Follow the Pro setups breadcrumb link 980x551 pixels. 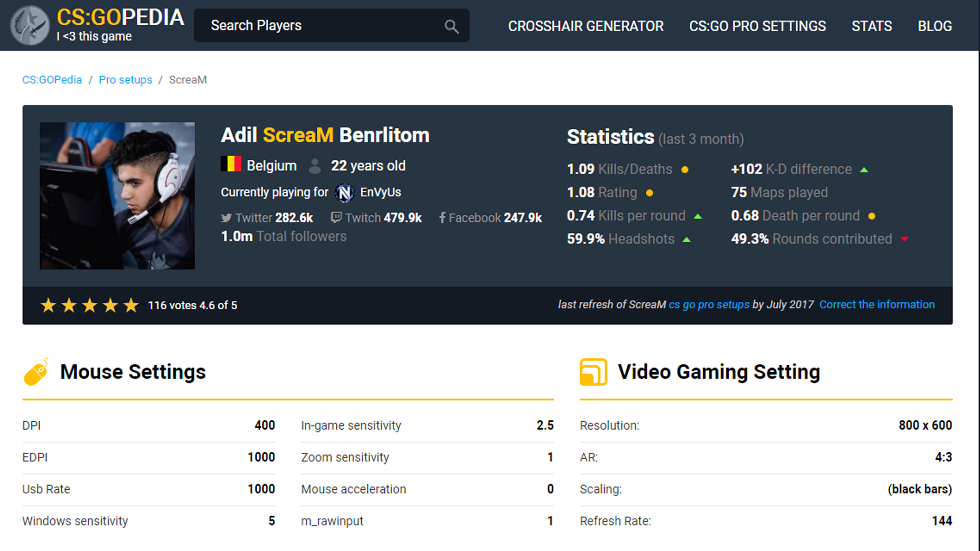coord(125,80)
